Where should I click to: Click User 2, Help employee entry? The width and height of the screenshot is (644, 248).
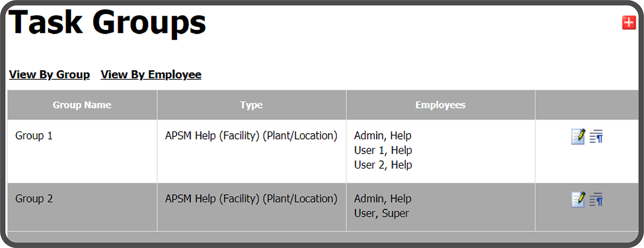pyautogui.click(x=383, y=165)
